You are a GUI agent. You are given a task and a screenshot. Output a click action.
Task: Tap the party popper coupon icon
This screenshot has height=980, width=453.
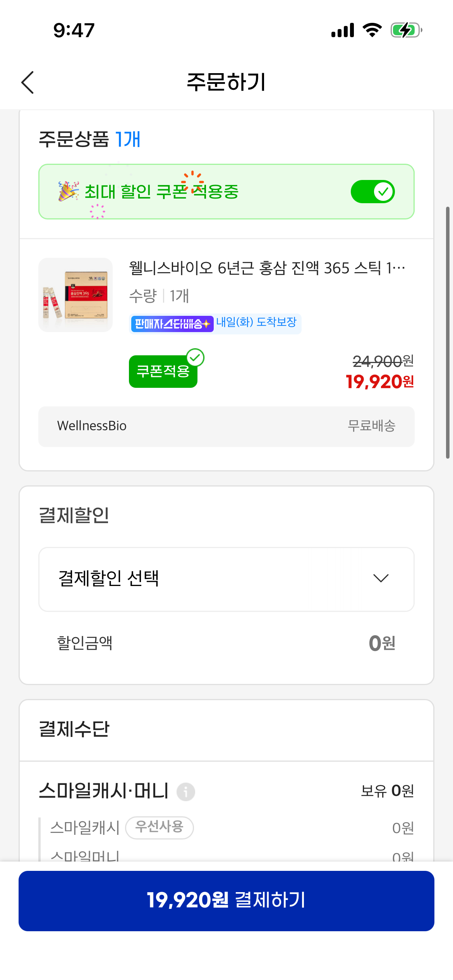(68, 191)
